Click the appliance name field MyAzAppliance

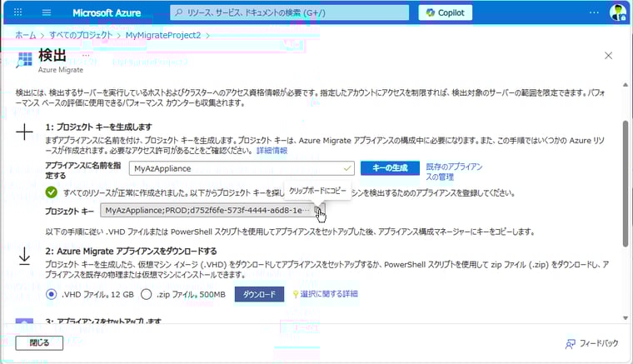click(x=242, y=168)
